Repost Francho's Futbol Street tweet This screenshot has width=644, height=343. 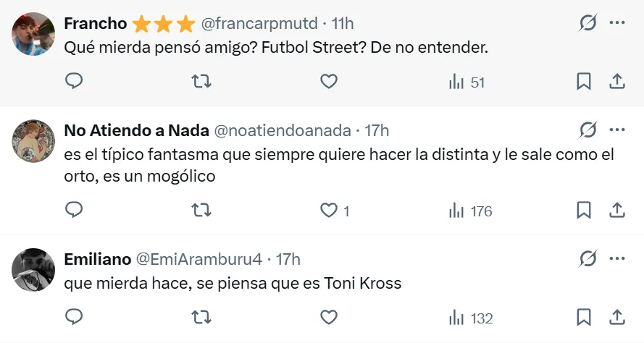(x=201, y=82)
